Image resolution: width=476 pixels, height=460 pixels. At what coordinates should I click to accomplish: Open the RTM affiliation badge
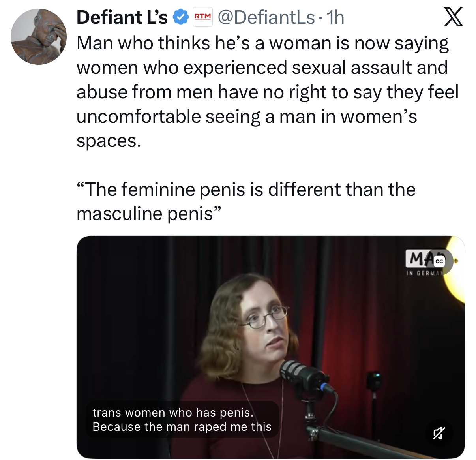pos(202,17)
